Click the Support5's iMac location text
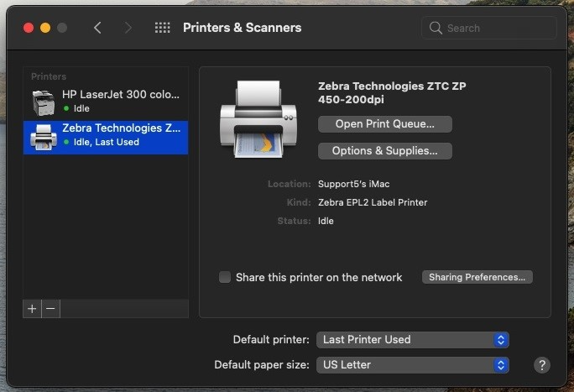 (x=353, y=184)
